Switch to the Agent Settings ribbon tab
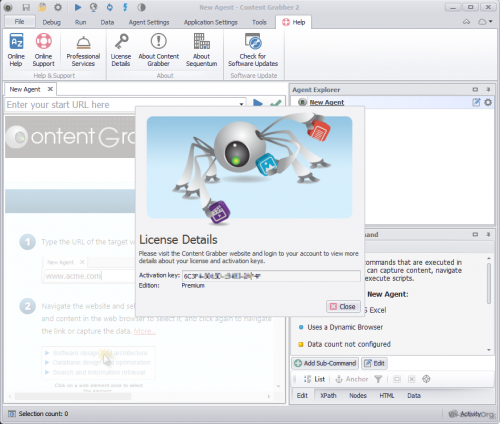The image size is (500, 424). tap(149, 22)
